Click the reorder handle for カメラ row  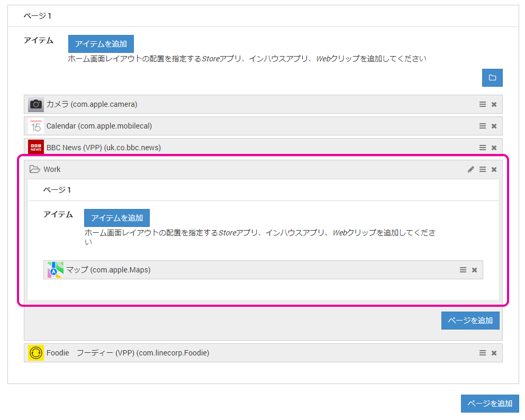tap(483, 105)
